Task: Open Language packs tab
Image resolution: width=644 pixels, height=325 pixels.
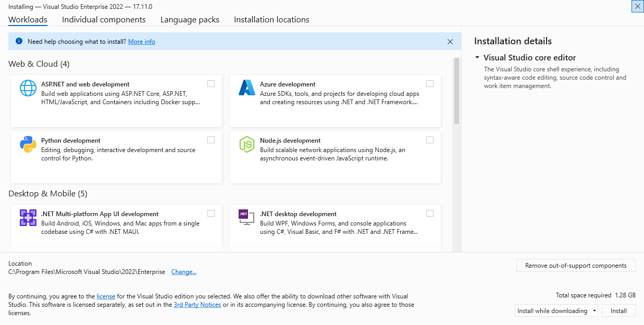Action: (190, 20)
